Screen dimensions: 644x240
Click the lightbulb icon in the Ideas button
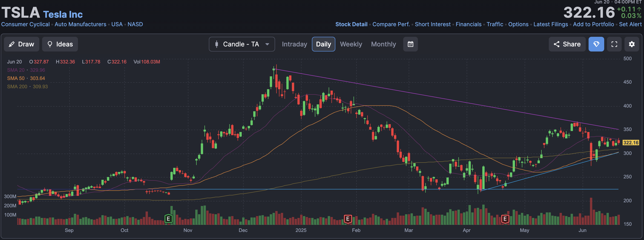[x=50, y=44]
